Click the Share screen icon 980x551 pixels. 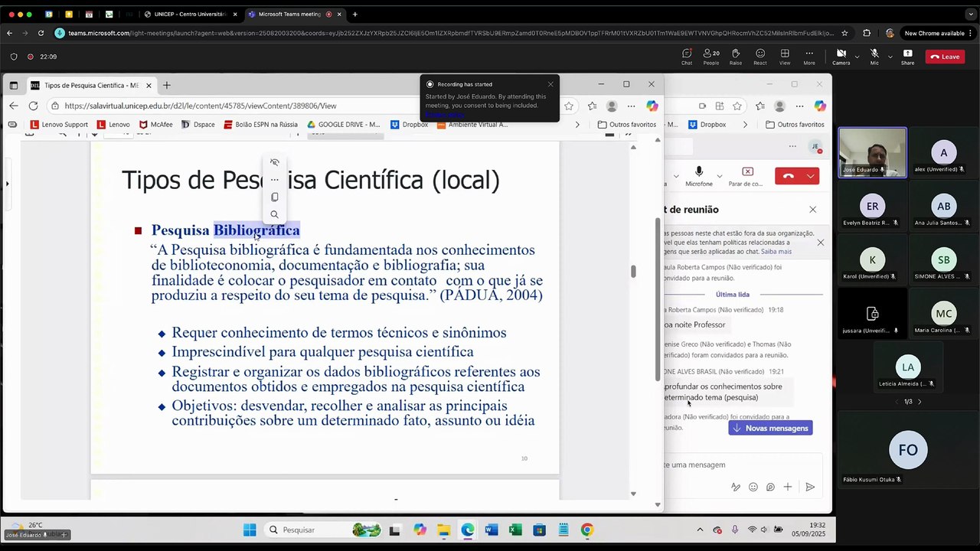[x=907, y=56]
